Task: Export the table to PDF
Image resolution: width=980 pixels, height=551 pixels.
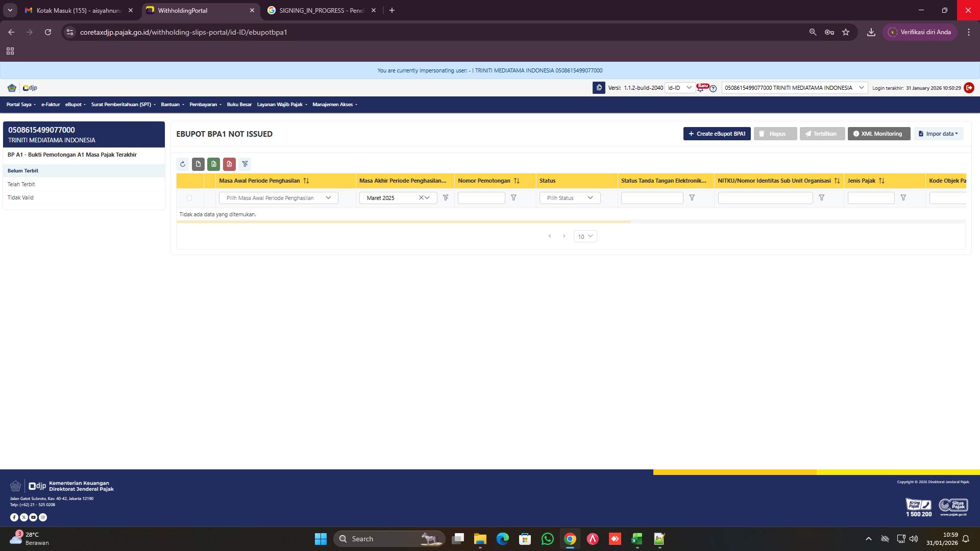Action: (229, 164)
